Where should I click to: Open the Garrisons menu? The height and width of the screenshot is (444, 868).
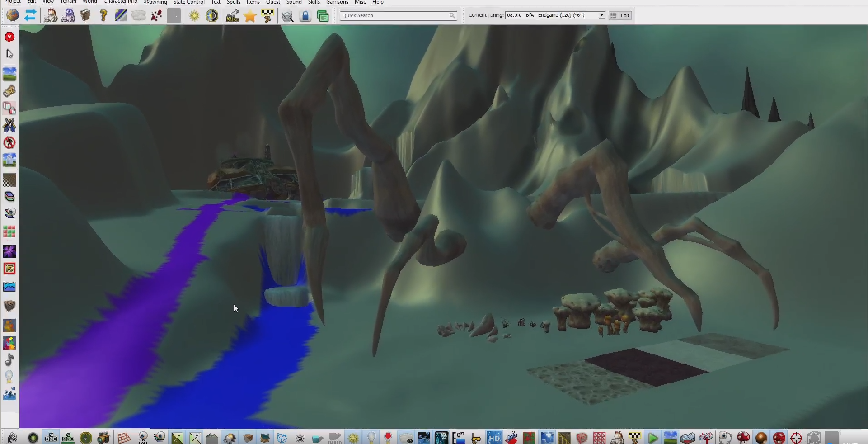coord(337,2)
